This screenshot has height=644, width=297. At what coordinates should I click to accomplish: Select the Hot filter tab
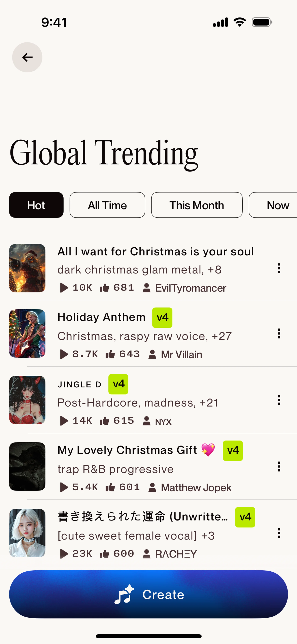coord(36,205)
